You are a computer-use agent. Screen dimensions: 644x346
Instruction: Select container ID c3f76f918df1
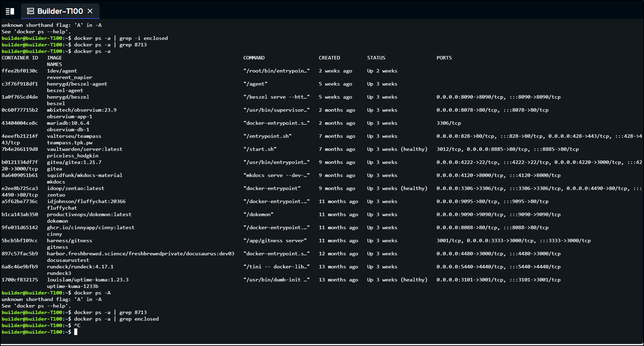point(20,84)
